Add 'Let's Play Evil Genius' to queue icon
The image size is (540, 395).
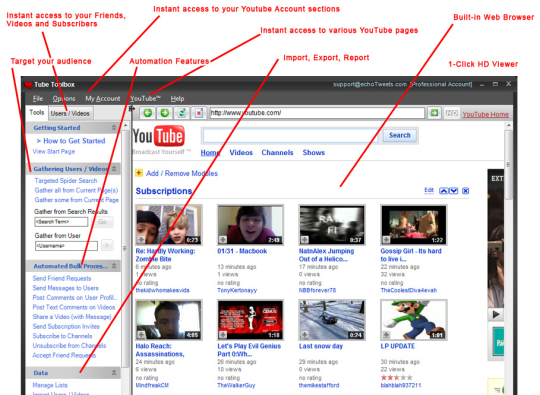coord(223,334)
